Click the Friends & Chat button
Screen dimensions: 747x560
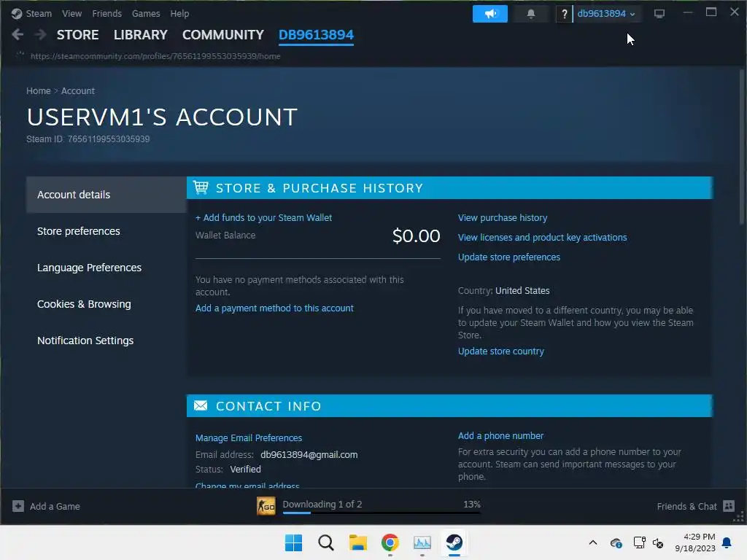pos(695,506)
